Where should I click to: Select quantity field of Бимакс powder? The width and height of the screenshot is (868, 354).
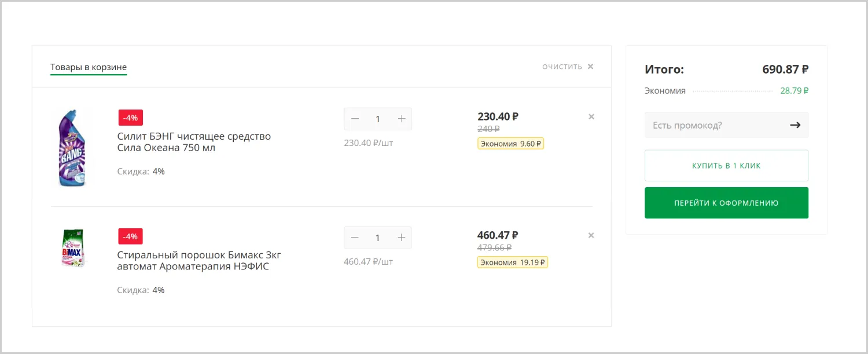coord(378,238)
